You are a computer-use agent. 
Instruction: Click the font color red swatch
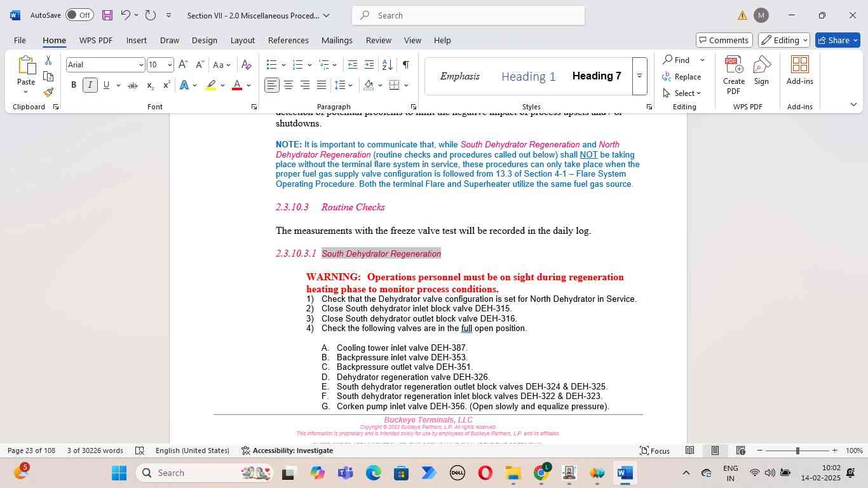pyautogui.click(x=237, y=85)
